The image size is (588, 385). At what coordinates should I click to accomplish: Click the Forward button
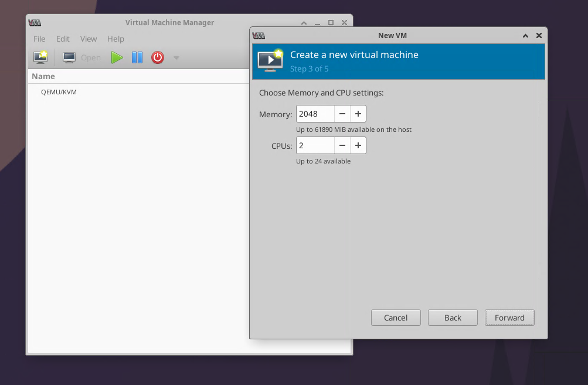(509, 318)
